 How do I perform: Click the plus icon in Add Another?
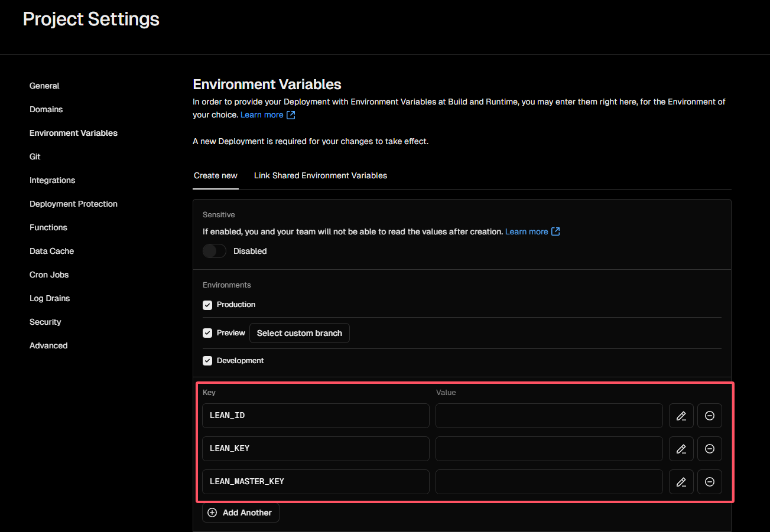tap(212, 513)
